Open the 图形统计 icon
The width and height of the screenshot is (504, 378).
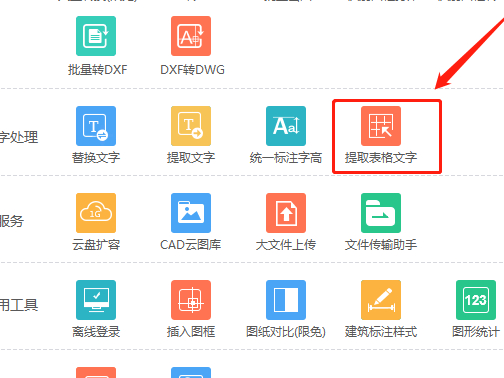click(476, 300)
